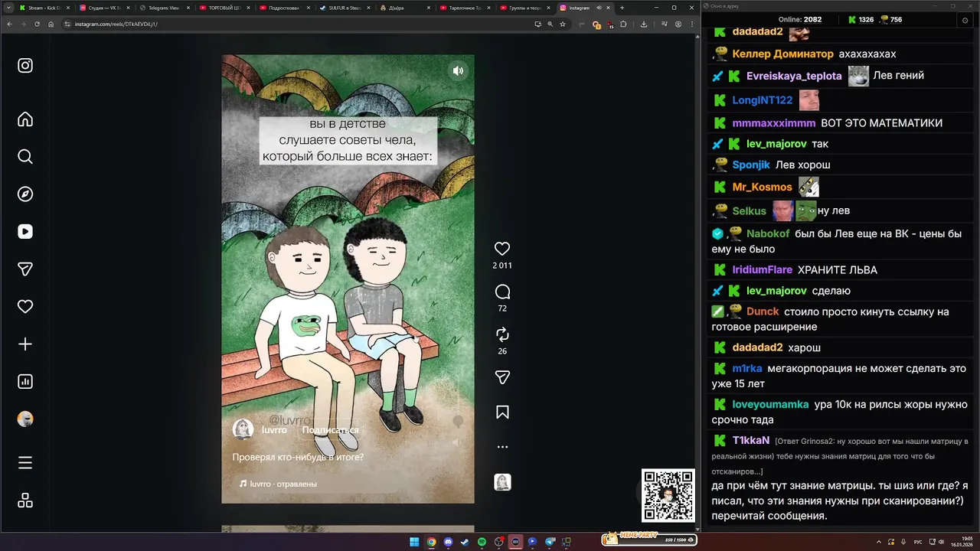Click username IridiumFlare in chat

(762, 269)
